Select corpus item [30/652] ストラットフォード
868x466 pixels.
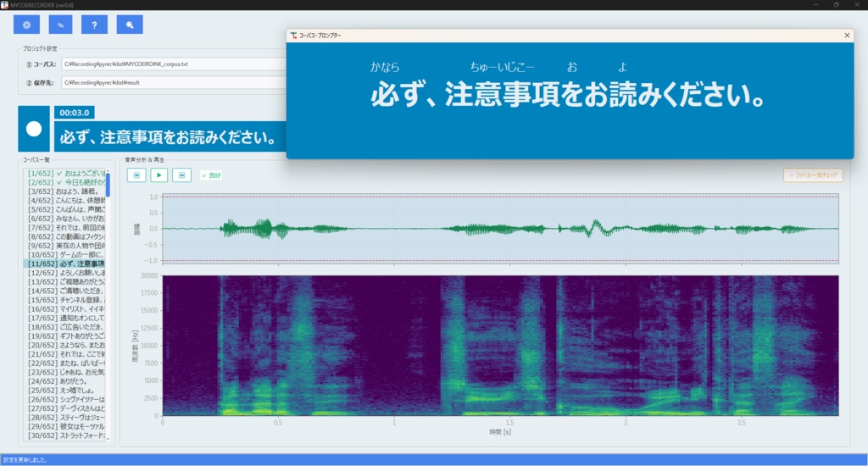(64, 435)
